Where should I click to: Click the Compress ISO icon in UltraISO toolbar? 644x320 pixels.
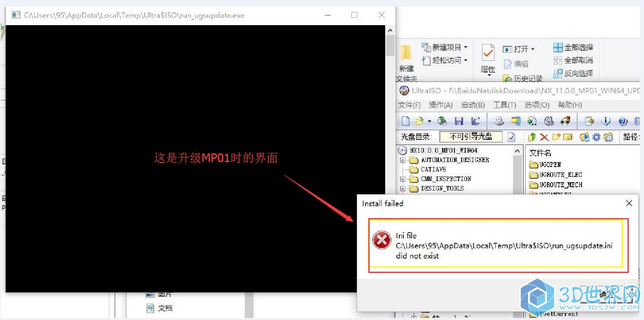[549, 121]
